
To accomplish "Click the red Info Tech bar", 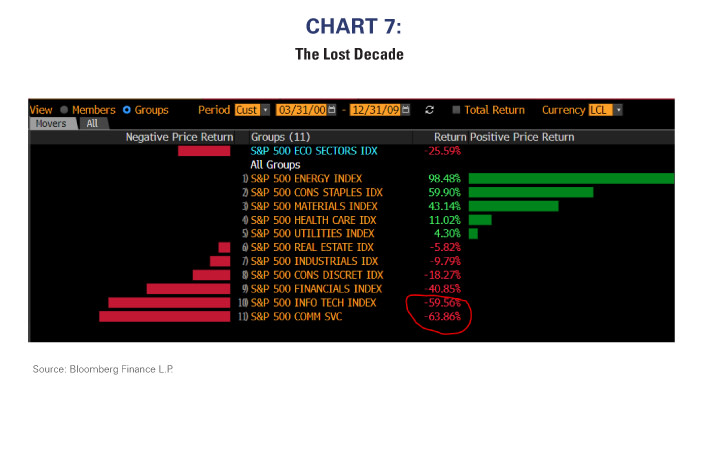I will tap(169, 303).
